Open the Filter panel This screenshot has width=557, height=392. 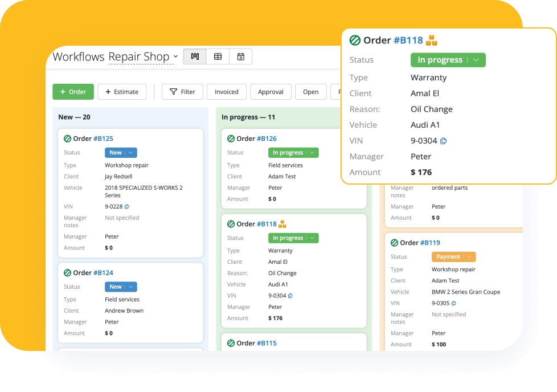pyautogui.click(x=182, y=91)
